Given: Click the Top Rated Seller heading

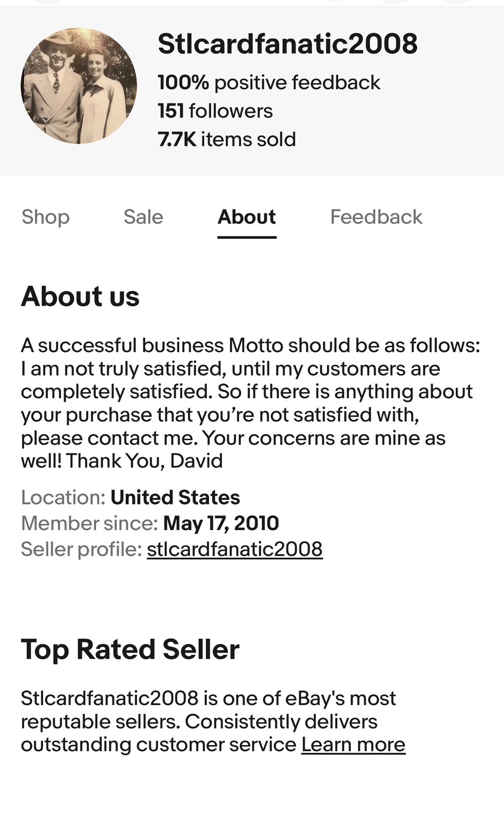Looking at the screenshot, I should point(130,650).
